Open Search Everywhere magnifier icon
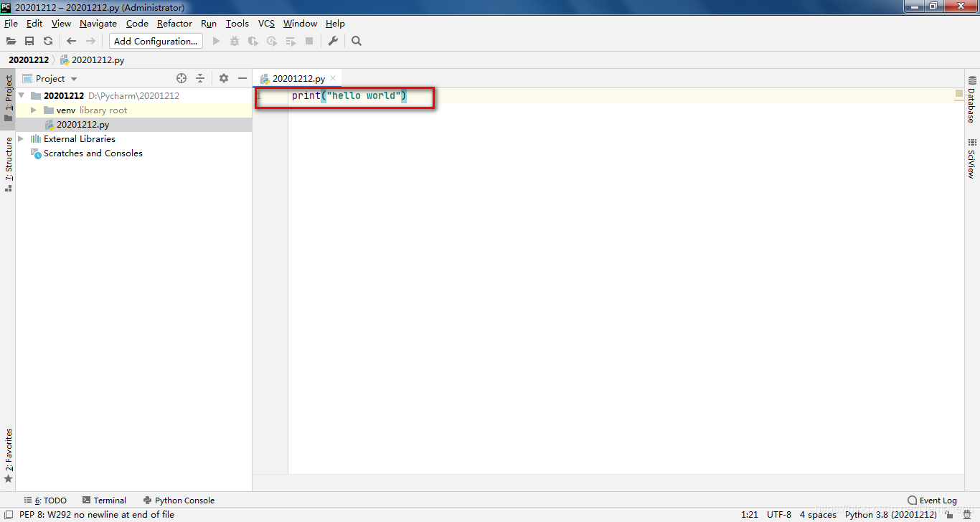This screenshot has height=522, width=980. point(357,42)
